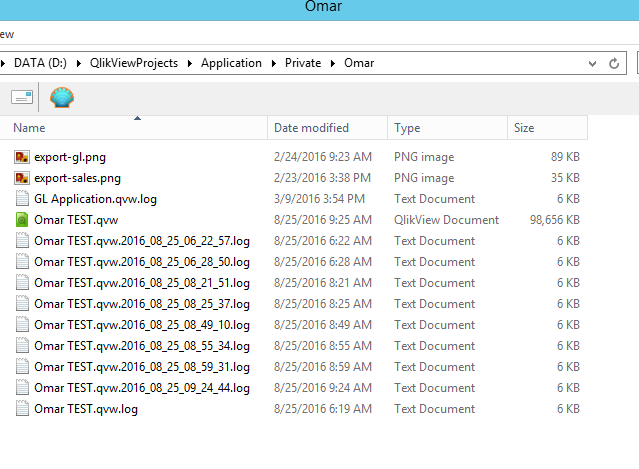The width and height of the screenshot is (639, 469).
Task: Click the 98,656 KB size value
Action: [555, 220]
